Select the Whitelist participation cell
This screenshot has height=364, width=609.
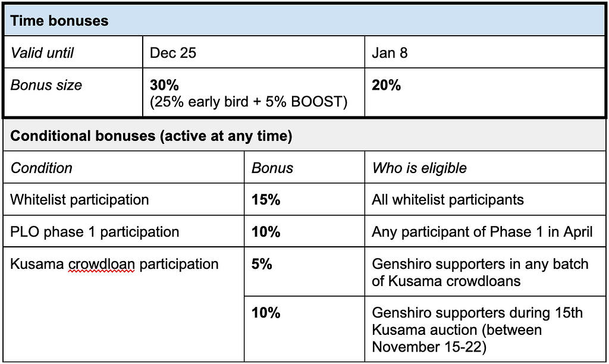[x=124, y=199]
